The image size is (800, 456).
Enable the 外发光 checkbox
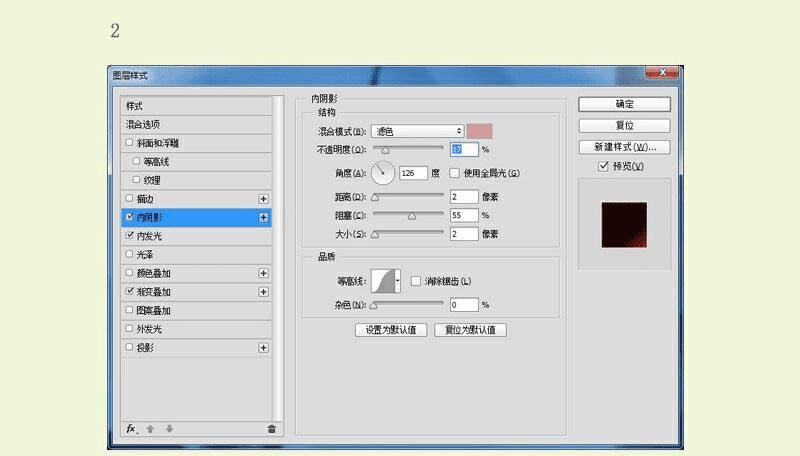pos(129,328)
